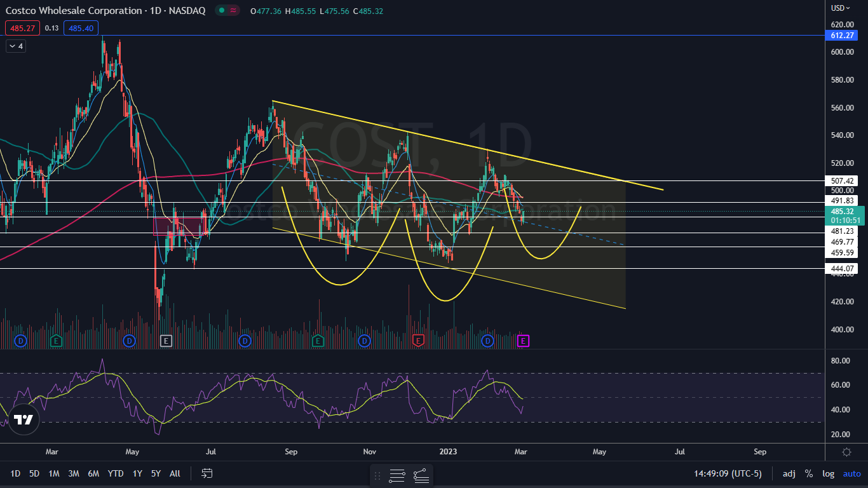Image resolution: width=868 pixels, height=488 pixels.
Task: Click the open value O477.36 in header
Action: pos(267,11)
